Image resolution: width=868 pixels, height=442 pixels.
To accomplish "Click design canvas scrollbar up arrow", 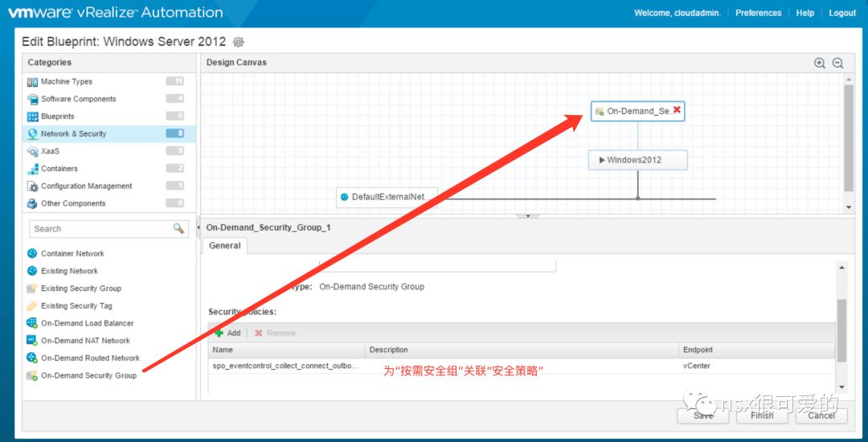I will pyautogui.click(x=849, y=80).
